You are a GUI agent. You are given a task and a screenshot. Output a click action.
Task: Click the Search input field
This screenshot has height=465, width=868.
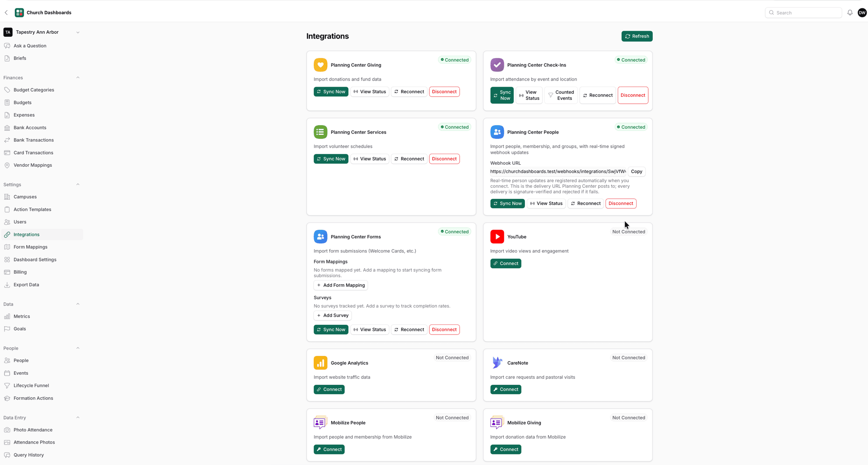tap(803, 13)
